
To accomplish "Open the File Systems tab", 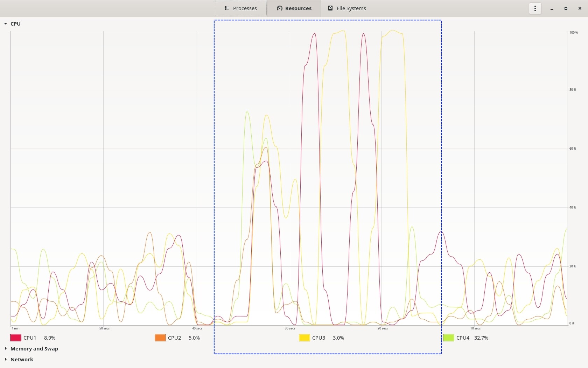I will click(347, 8).
